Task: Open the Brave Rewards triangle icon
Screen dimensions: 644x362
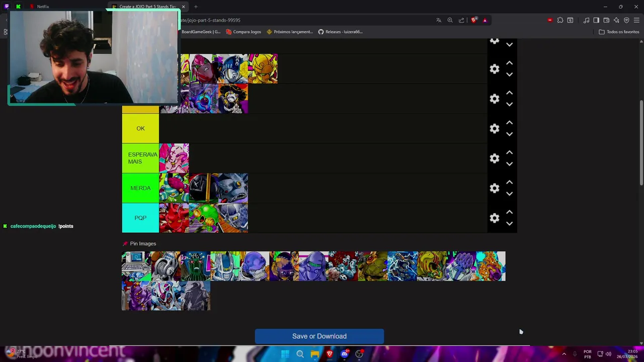Action: pyautogui.click(x=485, y=20)
